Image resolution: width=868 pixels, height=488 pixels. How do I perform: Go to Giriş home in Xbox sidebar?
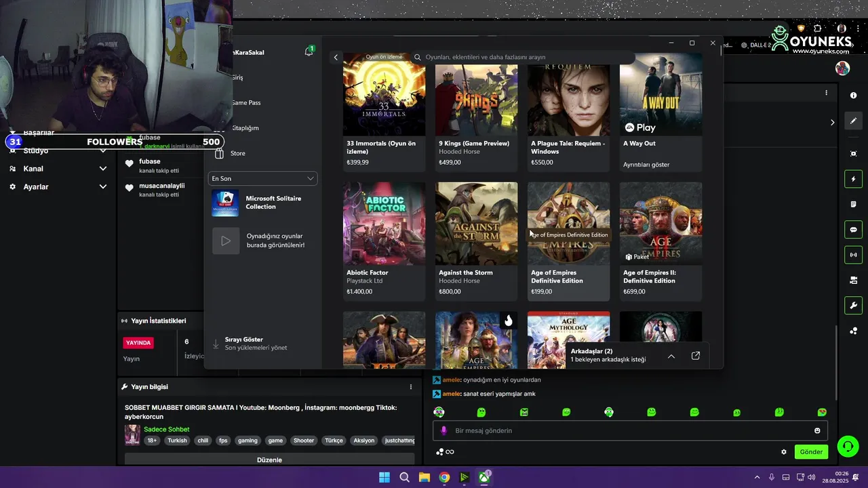[x=237, y=77]
